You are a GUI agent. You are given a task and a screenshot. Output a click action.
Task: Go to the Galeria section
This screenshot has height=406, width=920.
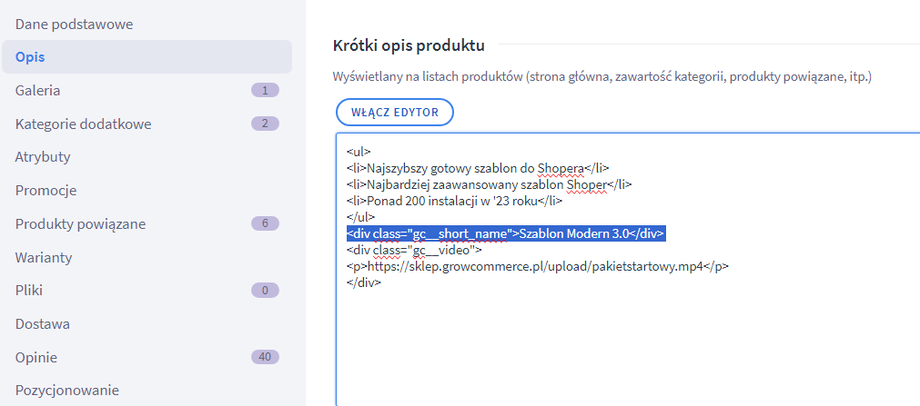pyautogui.click(x=38, y=90)
